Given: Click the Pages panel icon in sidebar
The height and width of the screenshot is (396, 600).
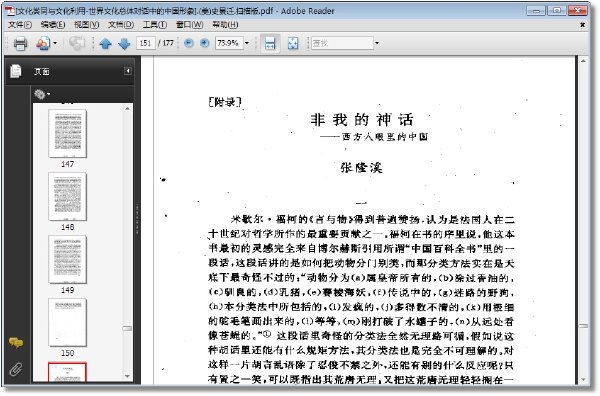Looking at the screenshot, I should click(16, 71).
